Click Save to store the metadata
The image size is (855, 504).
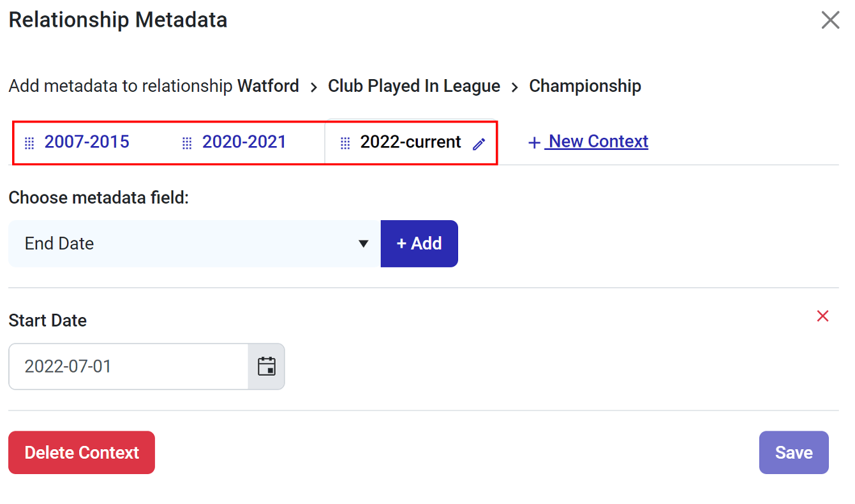click(x=794, y=452)
